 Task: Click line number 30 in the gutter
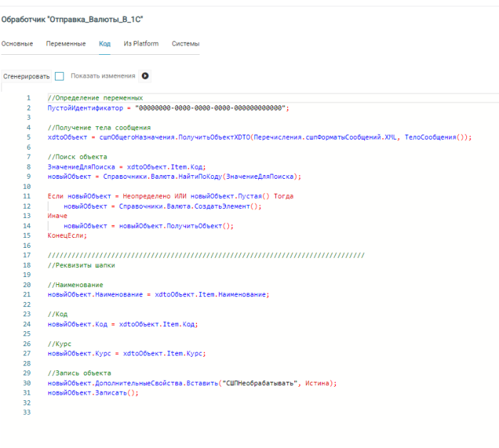click(27, 382)
